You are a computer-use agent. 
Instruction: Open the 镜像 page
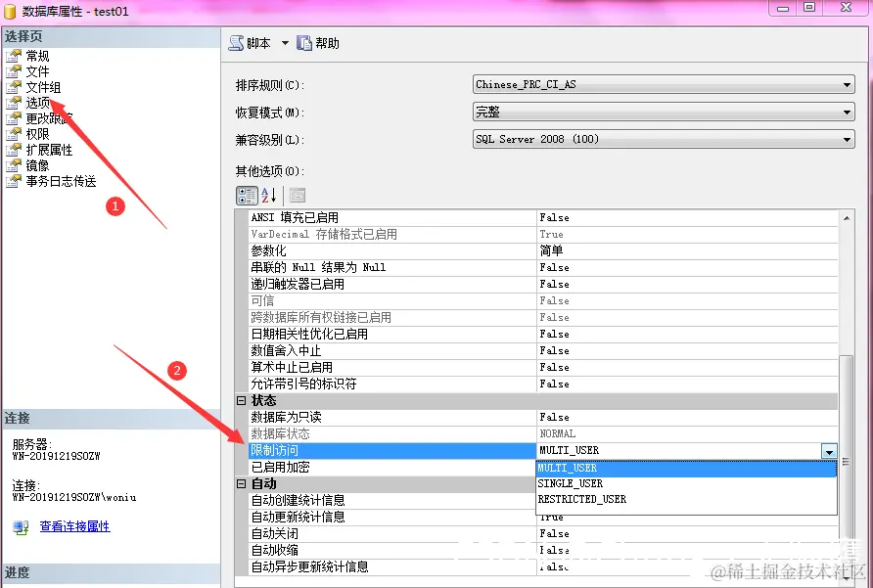point(37,165)
